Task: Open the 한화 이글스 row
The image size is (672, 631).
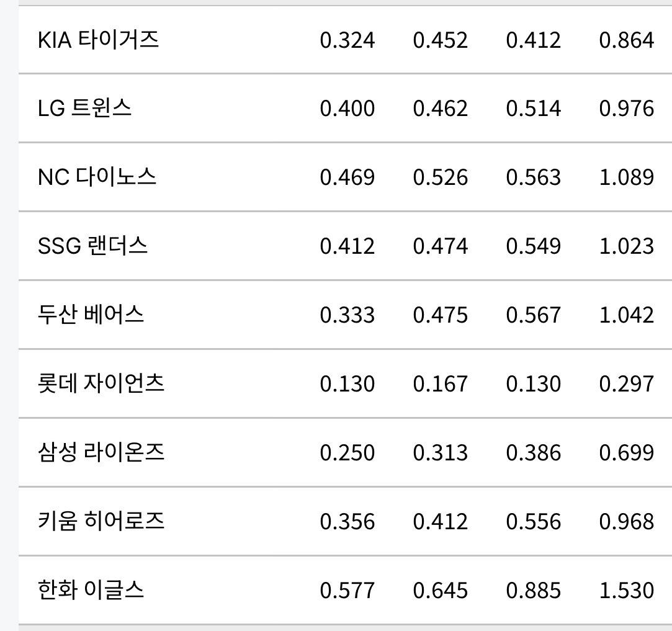Action: 345,590
